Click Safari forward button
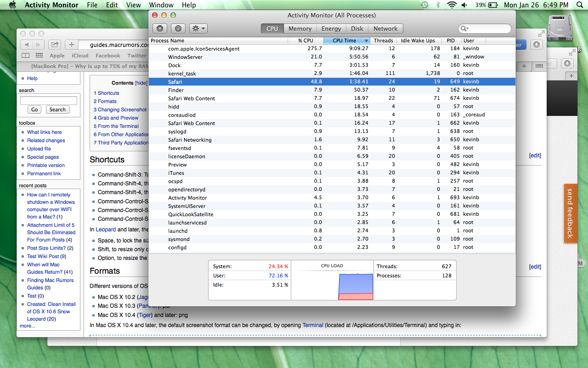Screen dimensions: 588x368 (39, 45)
